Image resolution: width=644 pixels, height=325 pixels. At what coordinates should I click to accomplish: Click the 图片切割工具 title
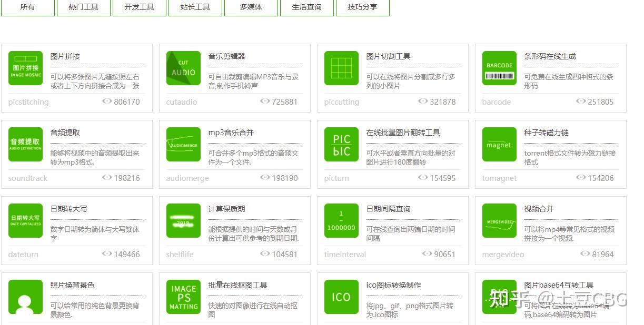pyautogui.click(x=389, y=56)
